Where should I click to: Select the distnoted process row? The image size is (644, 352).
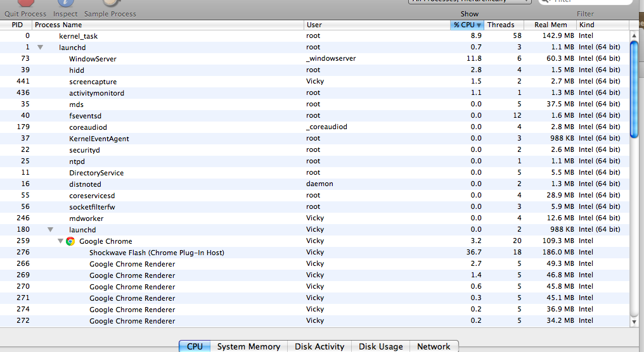click(314, 184)
